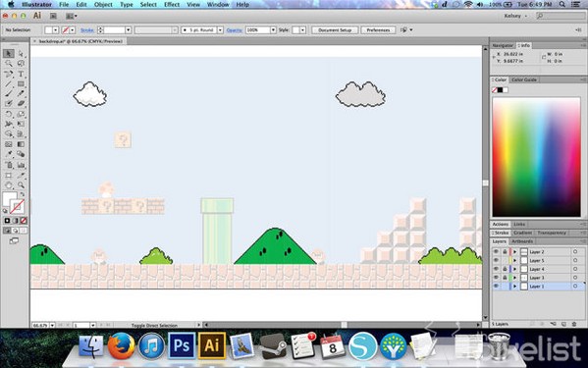Expand Layer 3 disclosure triangle
Image resolution: width=588 pixels, height=368 pixels.
click(x=515, y=278)
